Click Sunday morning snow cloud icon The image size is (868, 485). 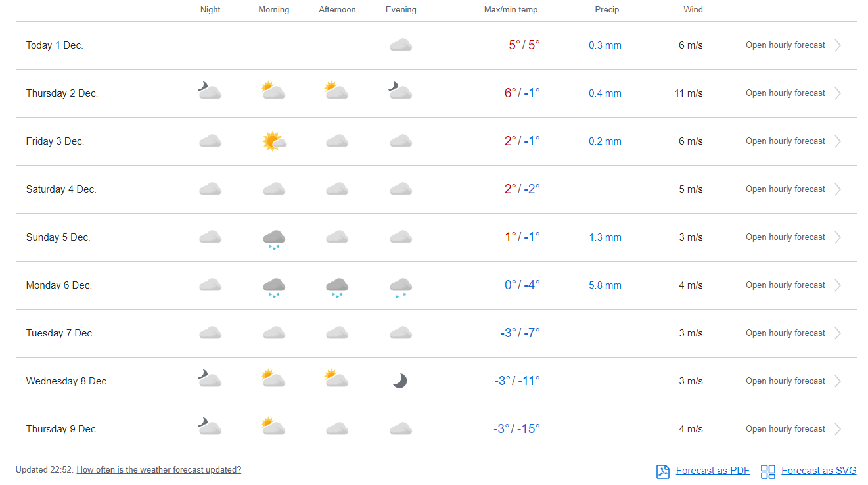pos(274,239)
